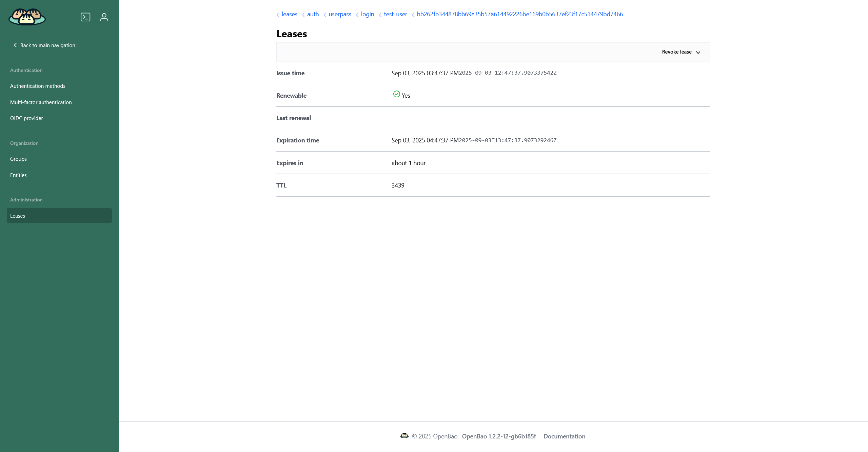Click the chevron before the auth breadcrumb

(303, 14)
